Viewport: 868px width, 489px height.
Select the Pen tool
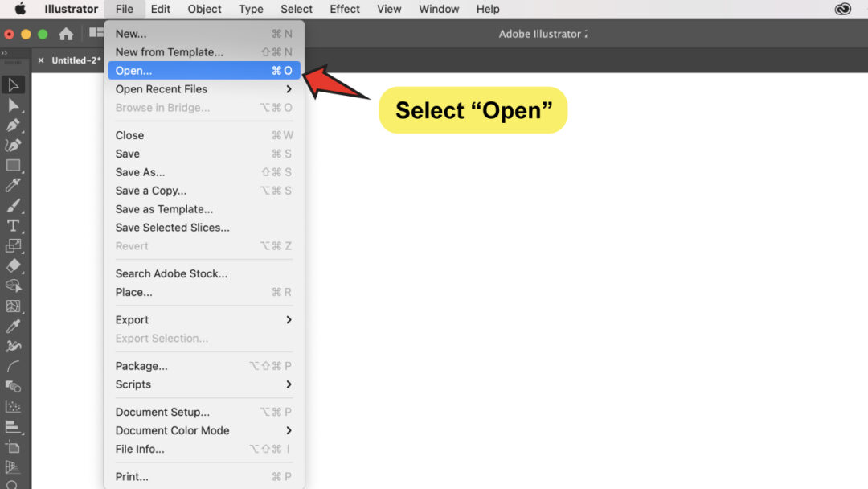pyautogui.click(x=13, y=125)
